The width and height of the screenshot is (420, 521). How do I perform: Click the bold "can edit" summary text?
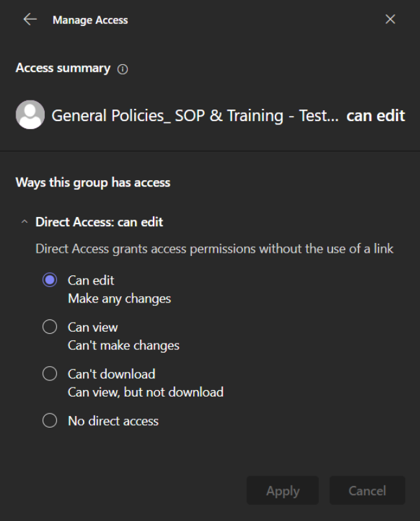[x=375, y=116]
